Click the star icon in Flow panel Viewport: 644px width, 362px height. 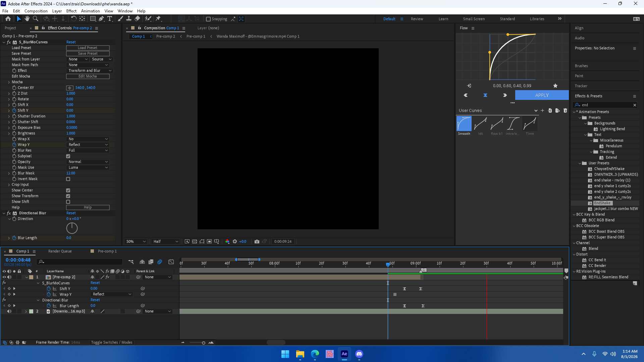[555, 86]
